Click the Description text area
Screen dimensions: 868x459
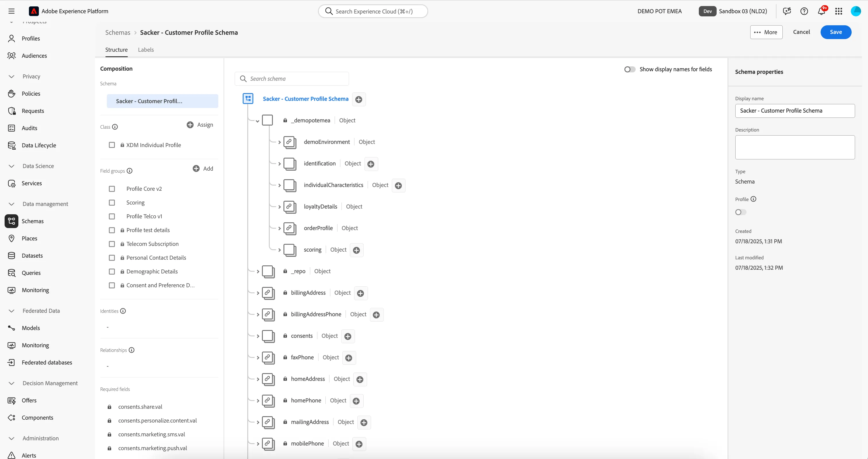795,148
